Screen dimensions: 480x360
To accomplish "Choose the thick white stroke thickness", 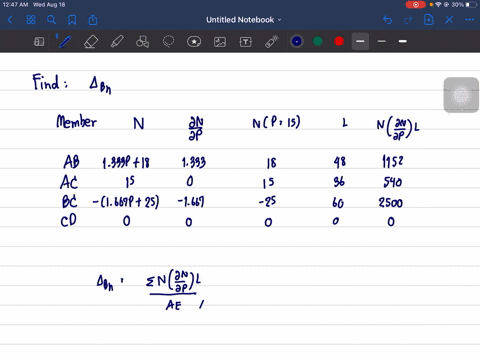I will (403, 41).
